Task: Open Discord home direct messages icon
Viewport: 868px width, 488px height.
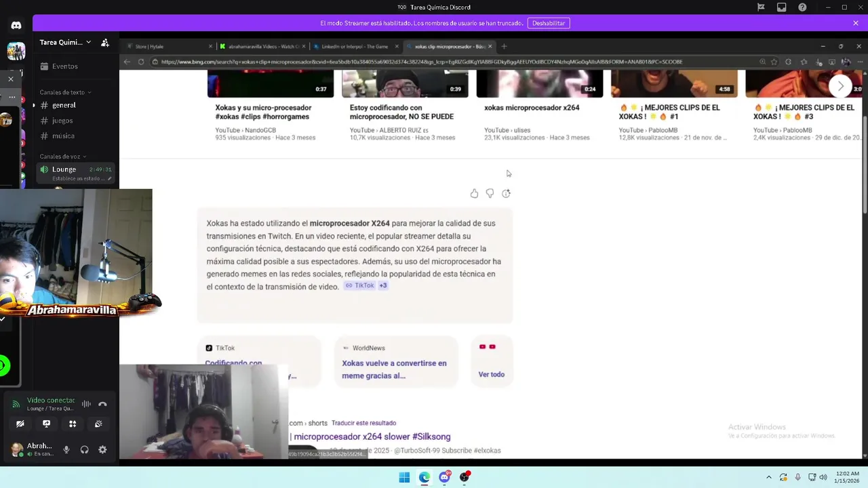Action: pyautogui.click(x=16, y=26)
